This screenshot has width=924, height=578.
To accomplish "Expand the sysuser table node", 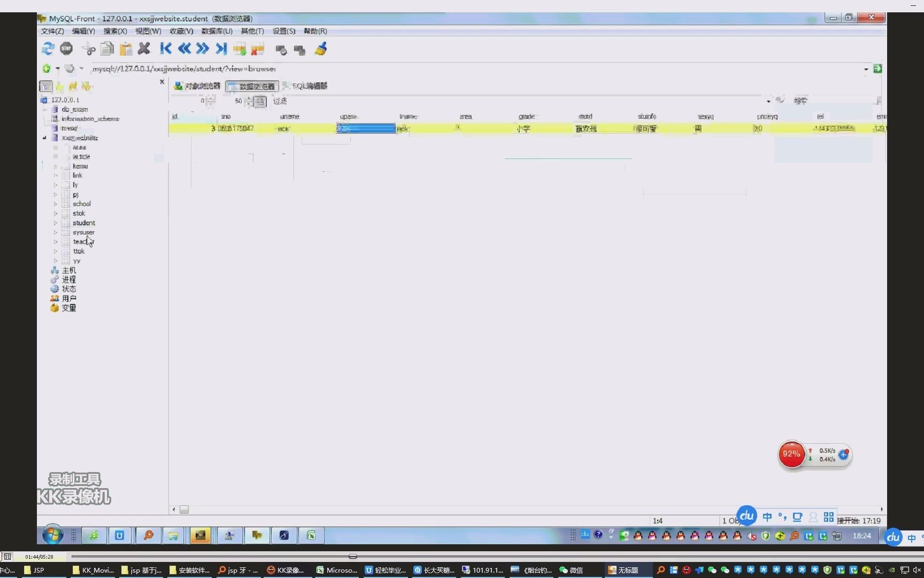I will [55, 232].
